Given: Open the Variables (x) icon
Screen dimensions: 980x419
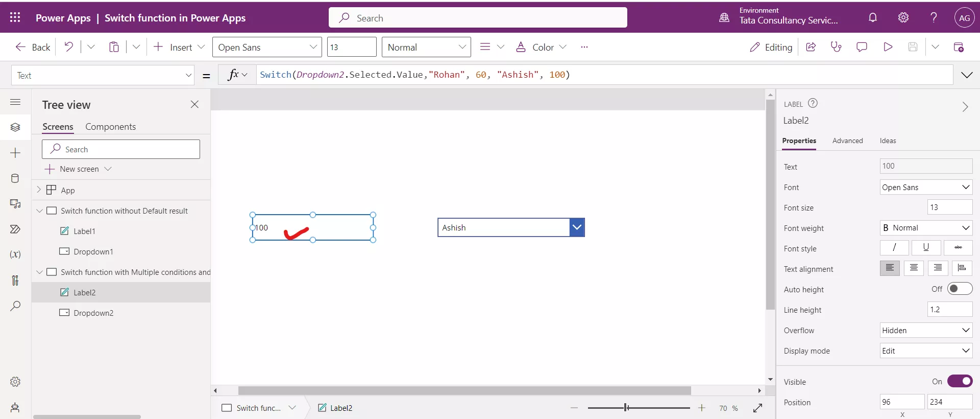Looking at the screenshot, I should tap(15, 254).
